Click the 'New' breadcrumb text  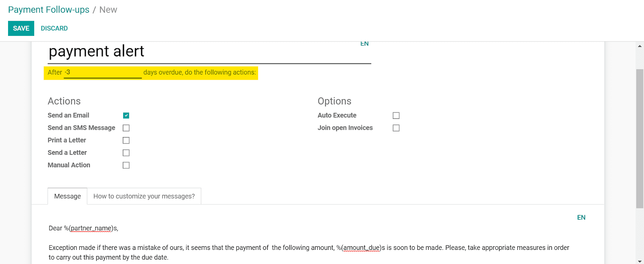108,10
